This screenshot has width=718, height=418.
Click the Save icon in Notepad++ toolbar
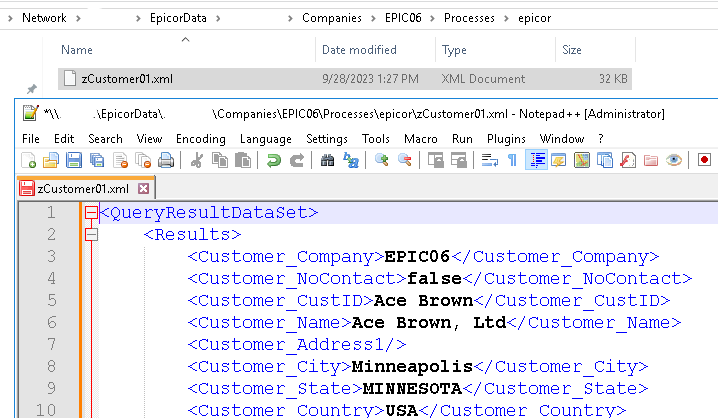click(x=74, y=160)
